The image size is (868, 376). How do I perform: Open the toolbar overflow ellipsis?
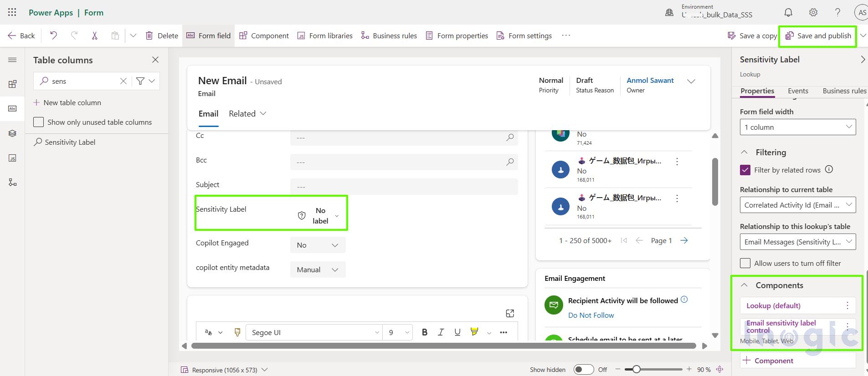[566, 36]
